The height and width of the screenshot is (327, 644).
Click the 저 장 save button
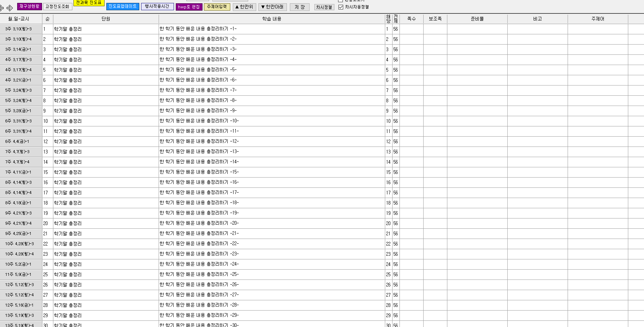click(300, 7)
